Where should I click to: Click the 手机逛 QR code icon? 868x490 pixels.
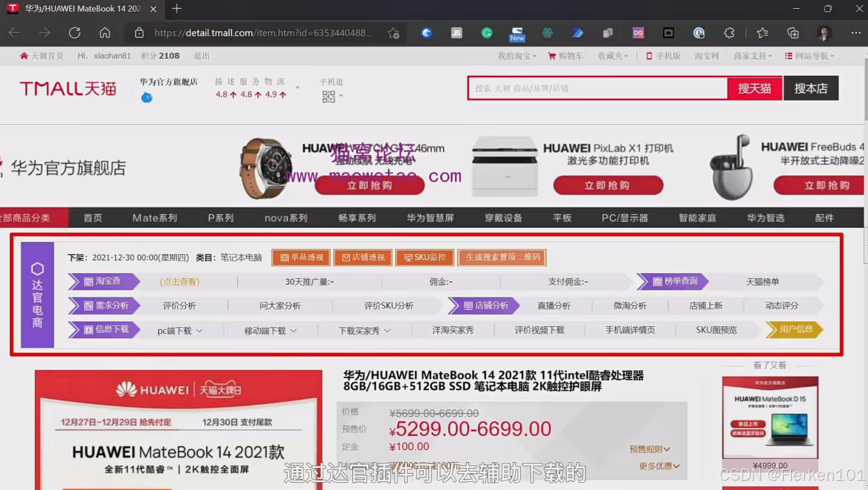tap(329, 97)
